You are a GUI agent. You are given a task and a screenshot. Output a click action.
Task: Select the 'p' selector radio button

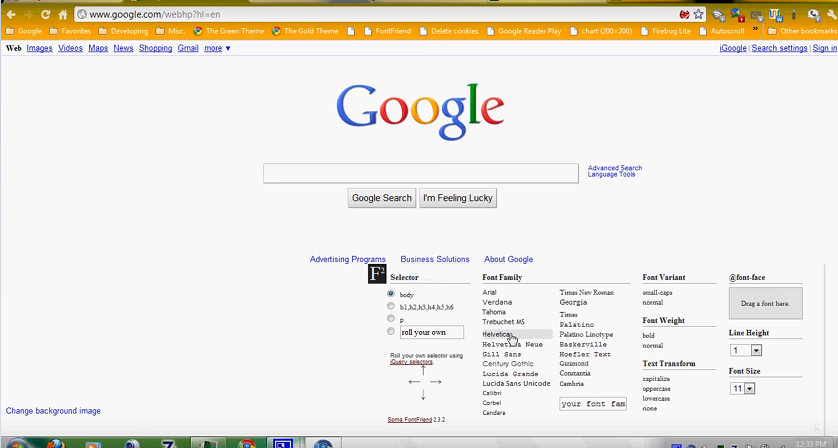391,318
